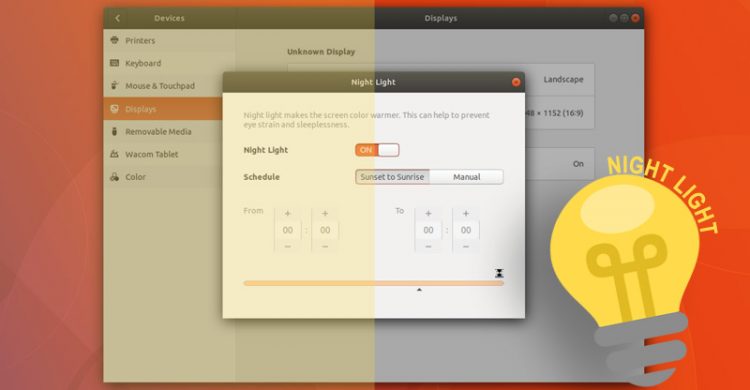
Task: Open Wacom Tablet settings row
Action: (163, 154)
